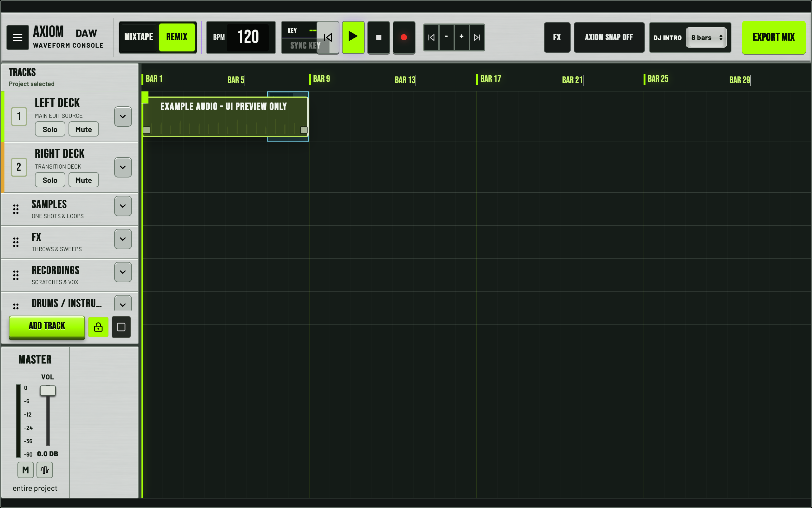Switch to Remix mode tab
812x508 pixels.
(177, 37)
